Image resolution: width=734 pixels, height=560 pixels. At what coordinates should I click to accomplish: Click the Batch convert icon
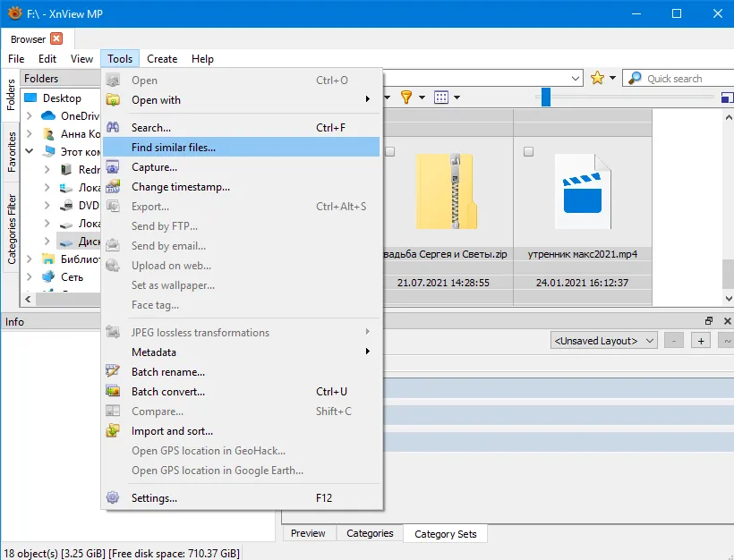click(x=113, y=391)
